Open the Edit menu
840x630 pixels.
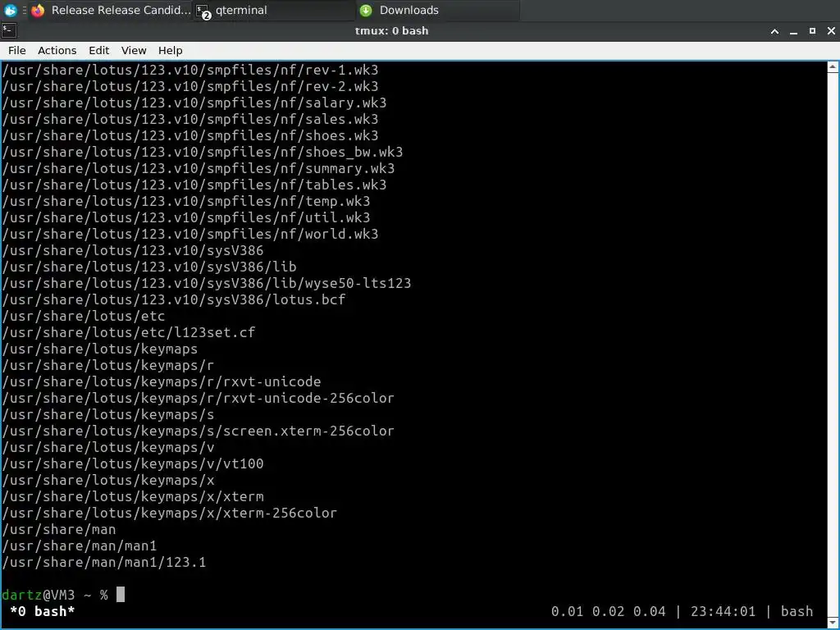[99, 50]
